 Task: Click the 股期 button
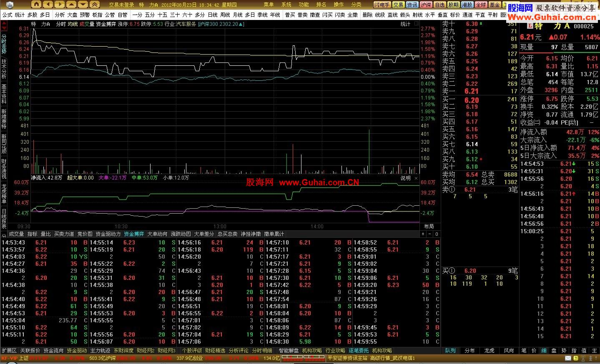pyautogui.click(x=453, y=5)
